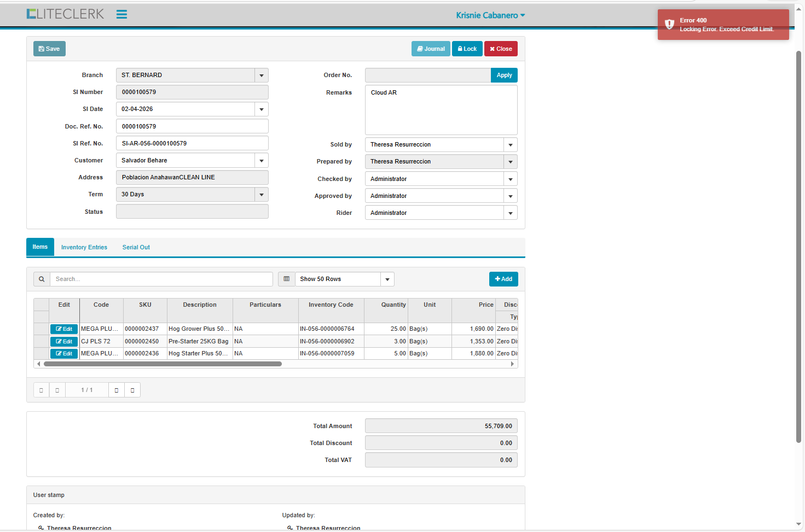Click the first page pagination icon
The image size is (805, 532).
tap(41, 390)
